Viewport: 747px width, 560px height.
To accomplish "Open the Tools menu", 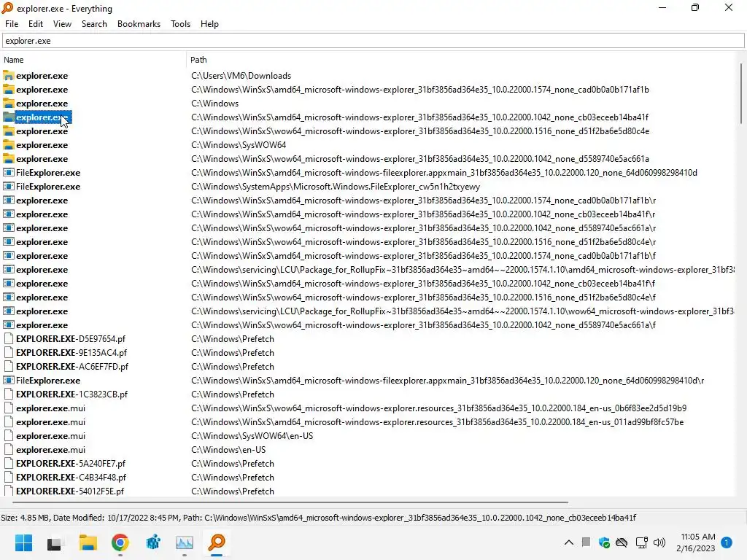I will point(180,24).
